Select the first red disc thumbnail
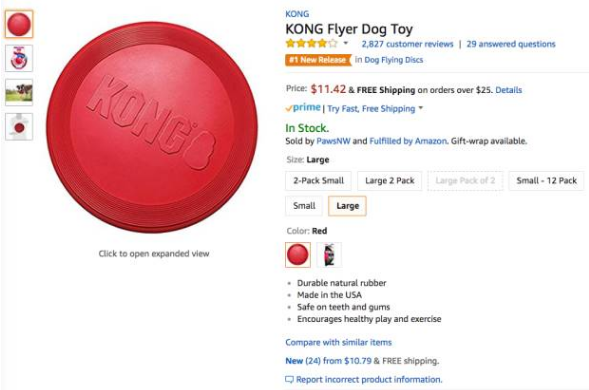Screen dimensions: 589x390 (x=19, y=24)
